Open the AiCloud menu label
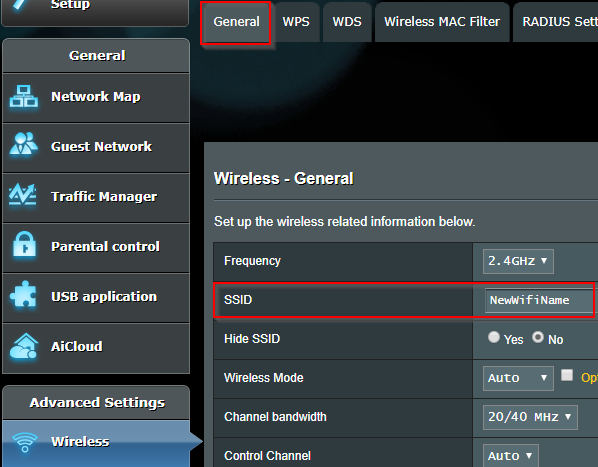 click(77, 346)
